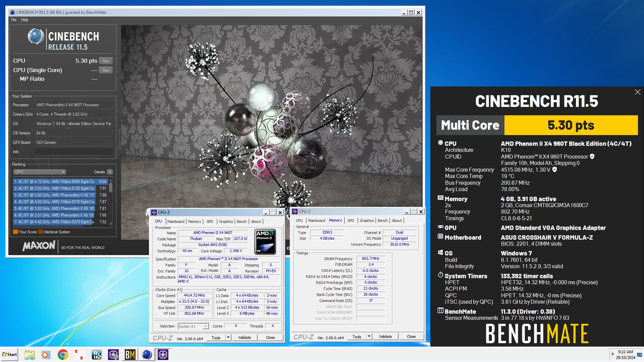Open About tab in left CPU-Z window
The image size is (644, 362).
click(256, 222)
